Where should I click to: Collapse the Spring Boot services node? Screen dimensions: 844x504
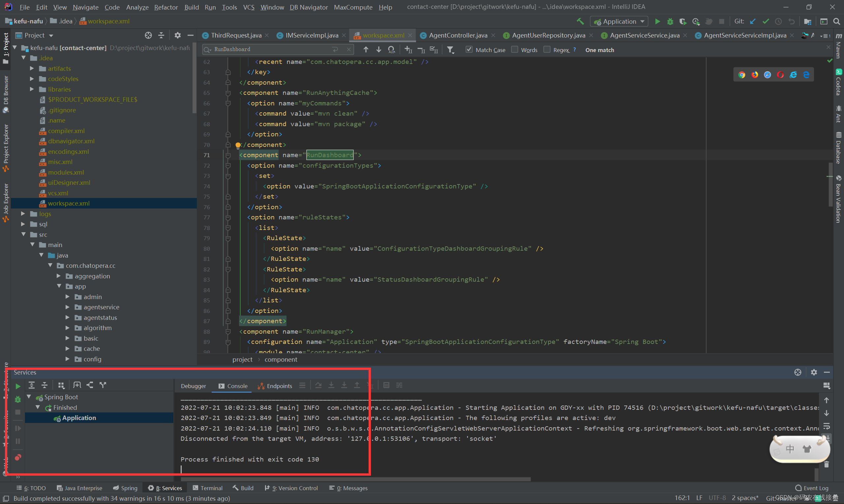coord(29,397)
